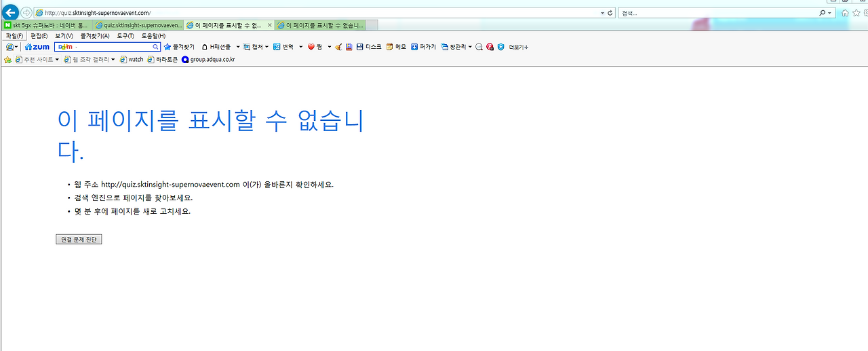Viewport: 868px width, 351px height.
Task: Close the active 이 페이지를 표시할 수 없습니다 tab
Action: 270,25
